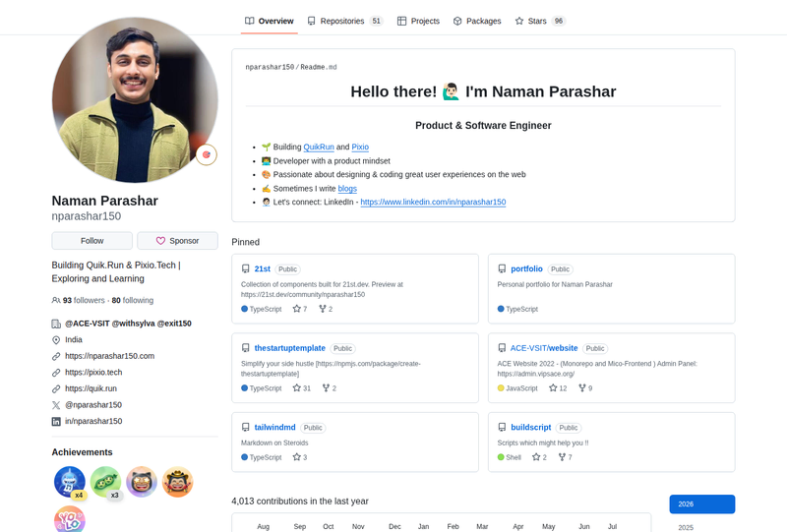This screenshot has height=532, width=787.
Task: Open the @nparashar150 X profile
Action: (93, 405)
